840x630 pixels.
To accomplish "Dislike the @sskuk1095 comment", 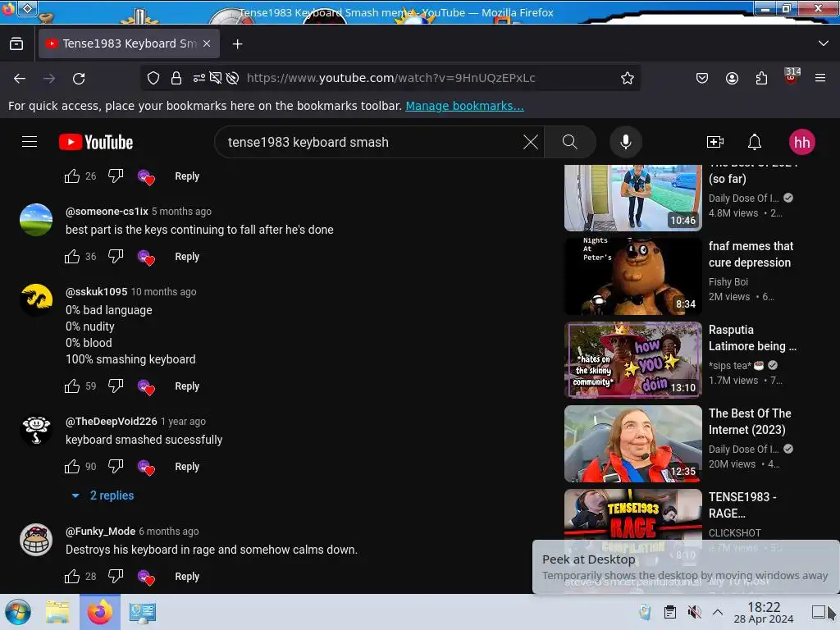I will pyautogui.click(x=116, y=386).
